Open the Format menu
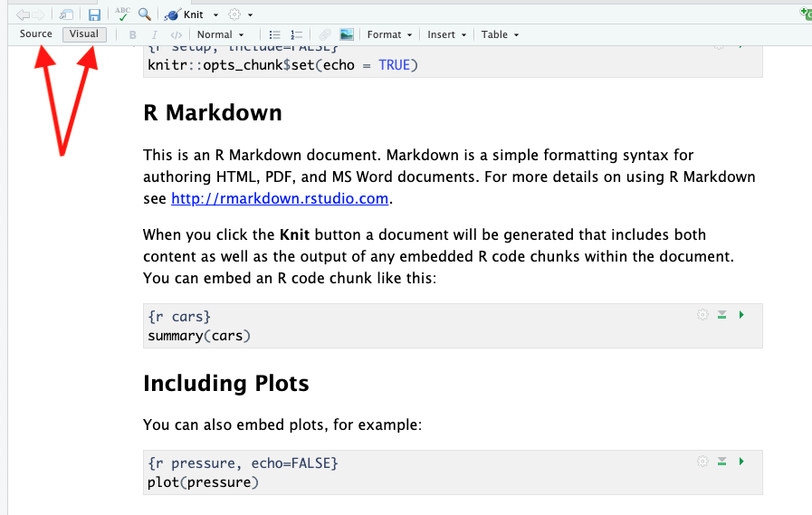Screen dimensions: 812x515 [x=389, y=34]
